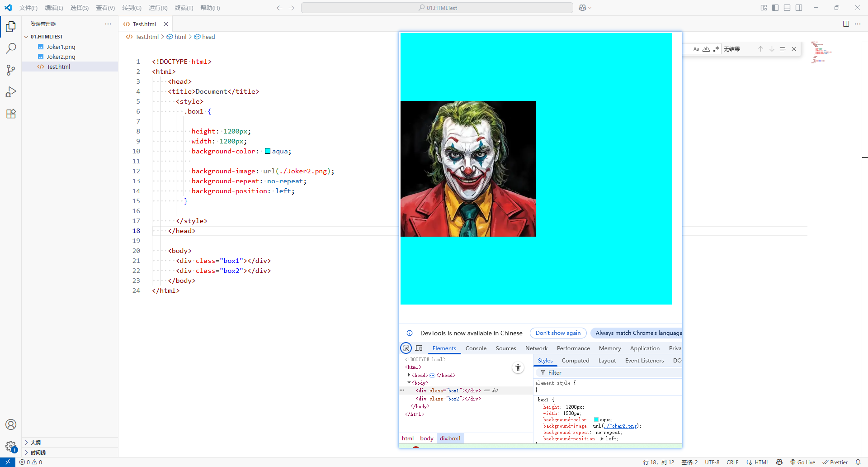
Task: Click the notifications bell in status bar
Action: (858, 462)
